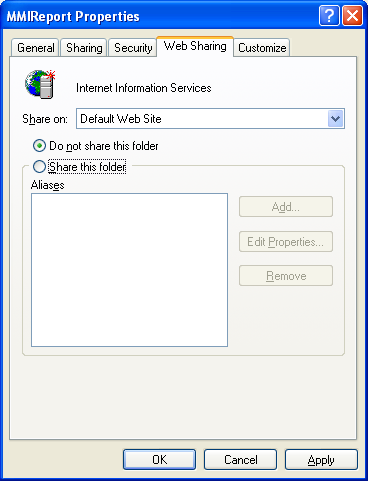Click the Default Web Site field
The height and width of the screenshot is (481, 368).
pos(210,119)
